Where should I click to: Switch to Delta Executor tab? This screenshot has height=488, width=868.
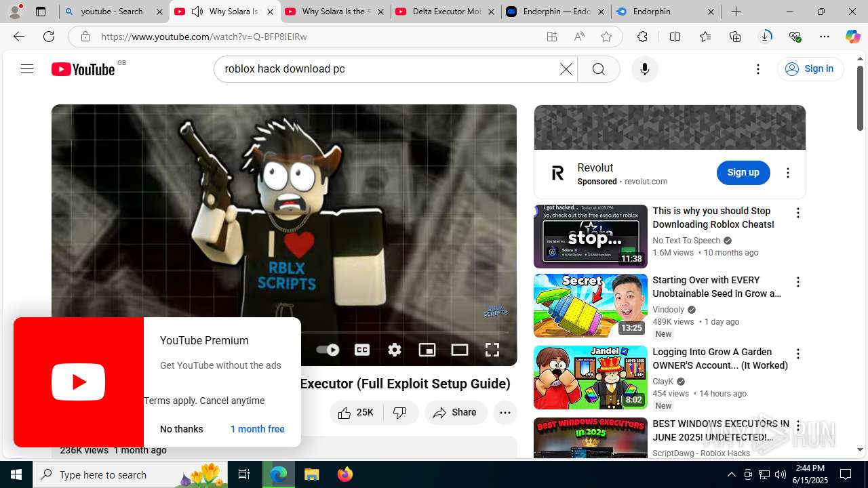click(x=446, y=12)
